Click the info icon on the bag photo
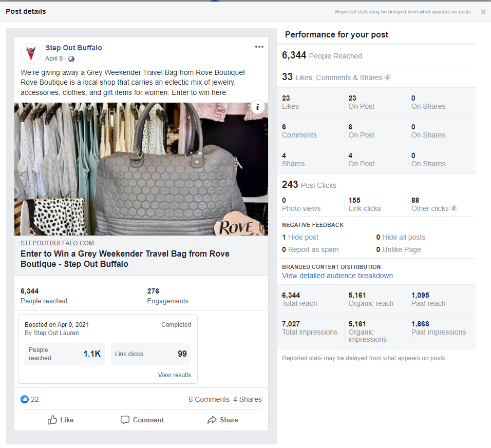 tap(257, 107)
